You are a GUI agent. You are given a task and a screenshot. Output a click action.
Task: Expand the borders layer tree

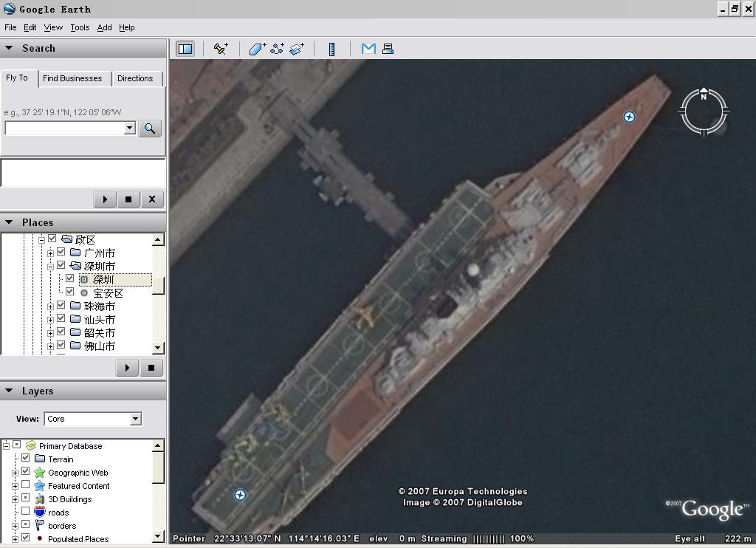(15, 526)
